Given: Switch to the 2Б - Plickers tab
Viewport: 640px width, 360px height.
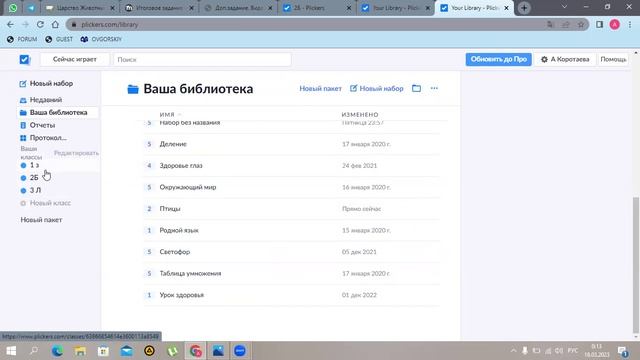Looking at the screenshot, I should 317,8.
